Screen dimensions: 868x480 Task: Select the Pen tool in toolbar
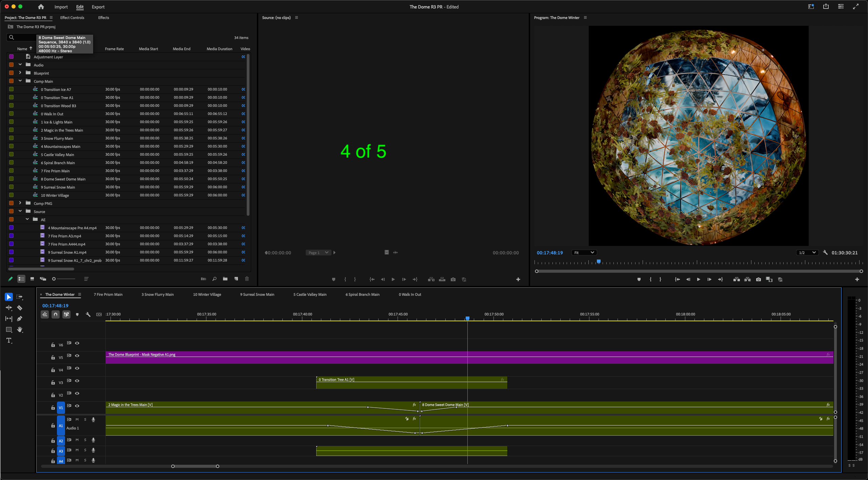pyautogui.click(x=20, y=319)
